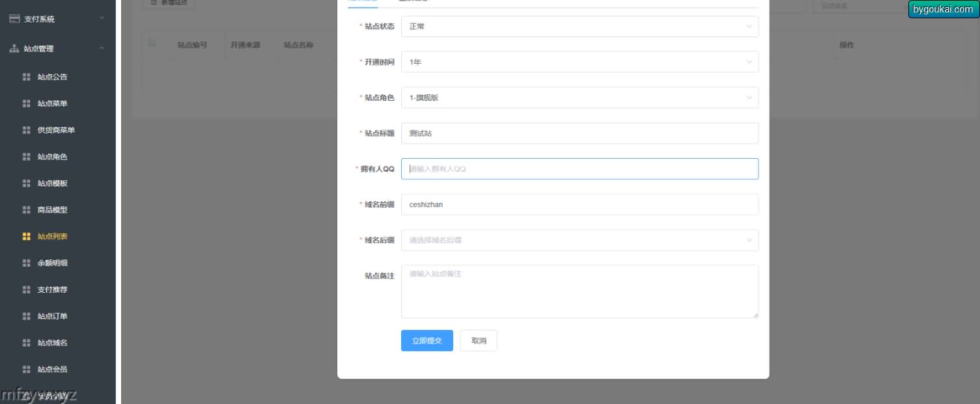Click the yellow grid icon beside 站点列表
Image resolution: width=980 pixels, height=404 pixels.
tap(27, 237)
